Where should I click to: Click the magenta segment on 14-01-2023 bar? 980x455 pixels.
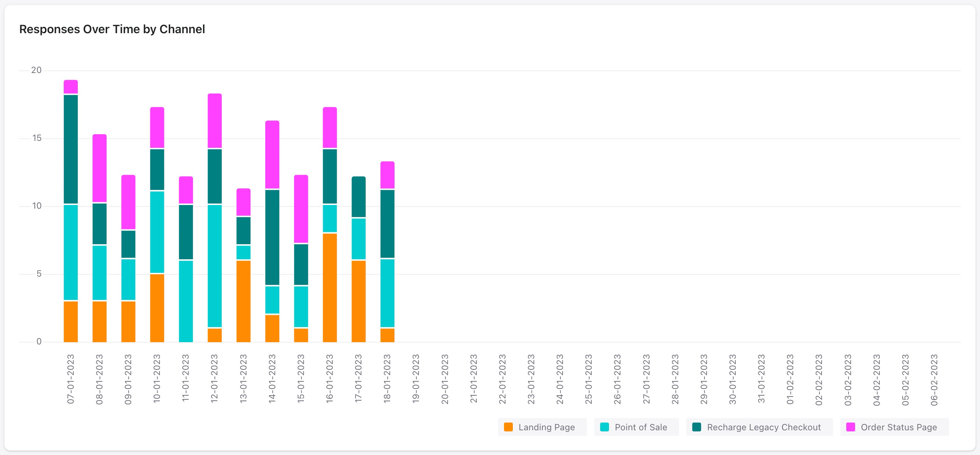(272, 154)
